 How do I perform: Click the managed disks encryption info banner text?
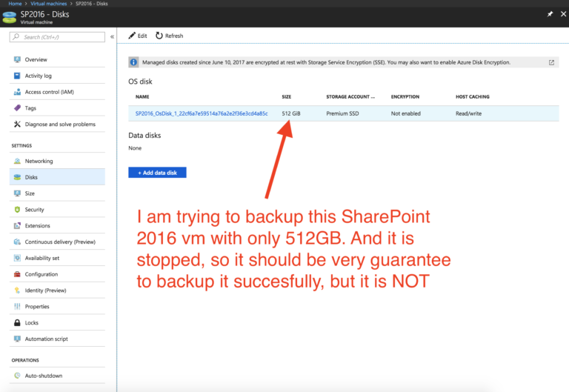(x=326, y=62)
